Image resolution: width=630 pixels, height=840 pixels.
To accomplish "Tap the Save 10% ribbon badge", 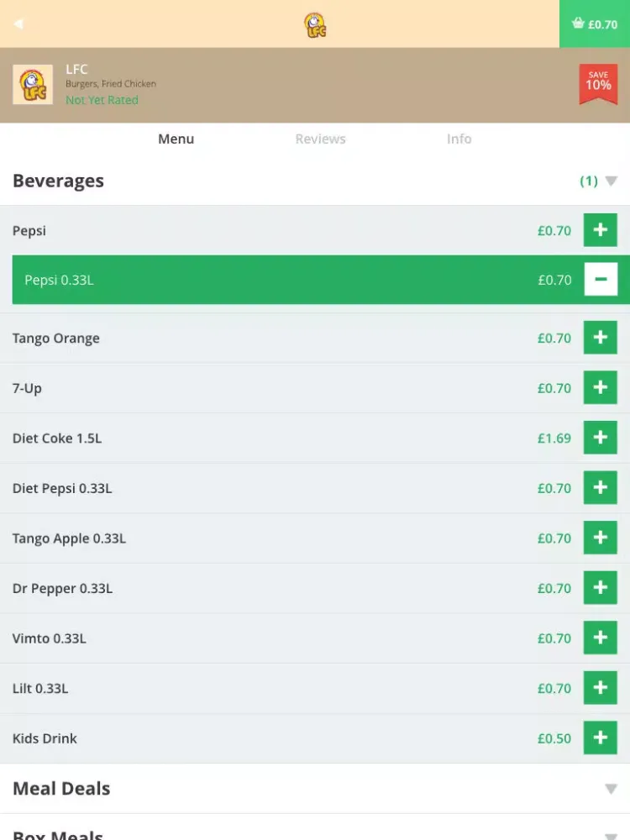I will pos(598,84).
